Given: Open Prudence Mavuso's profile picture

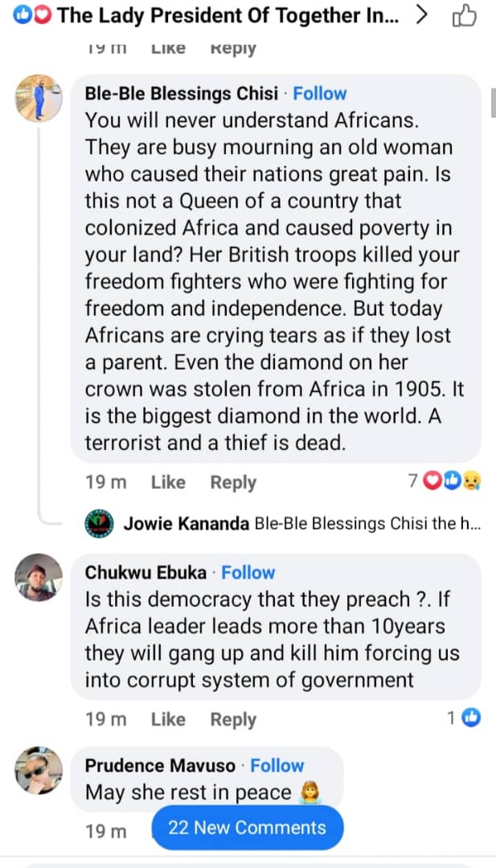Looking at the screenshot, I should tap(39, 770).
